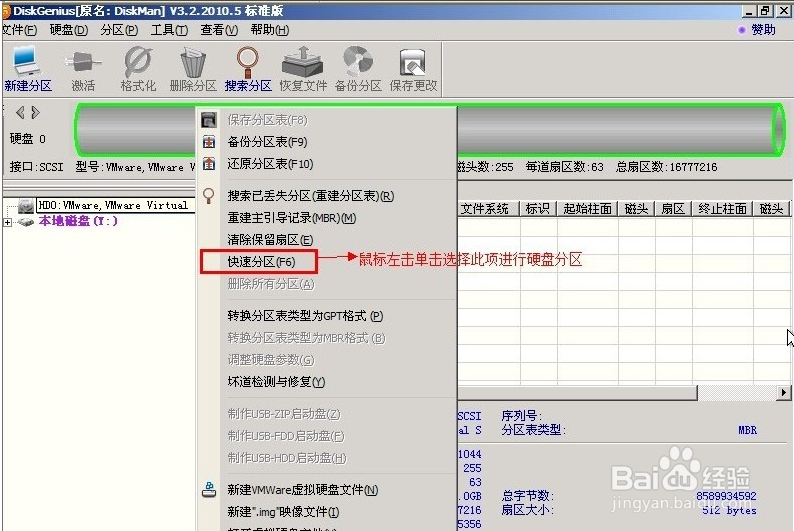Open the 分区(P) menu
The width and height of the screenshot is (794, 531).
(x=119, y=30)
